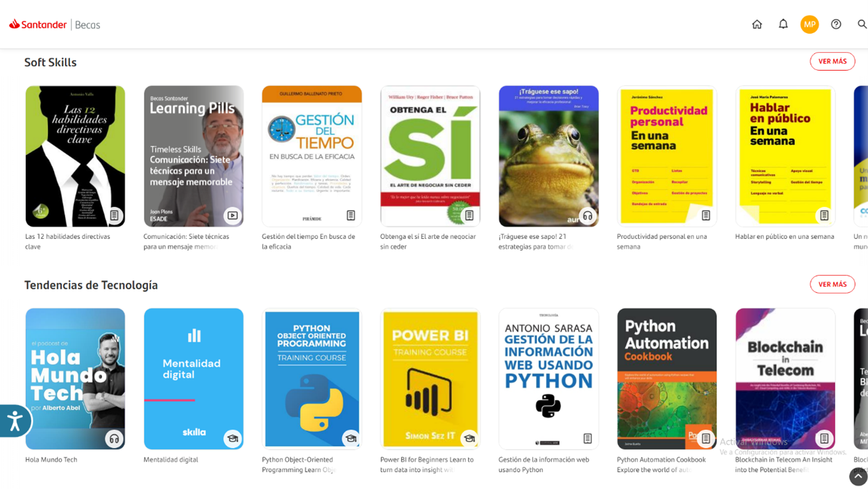The width and height of the screenshot is (868, 492).
Task: Open the Gestión del Tiempo book cover
Action: click(312, 156)
